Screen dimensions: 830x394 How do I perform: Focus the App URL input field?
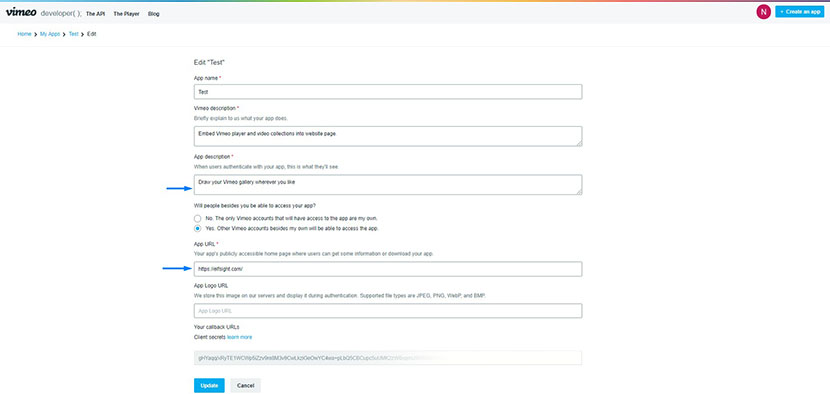tap(388, 269)
